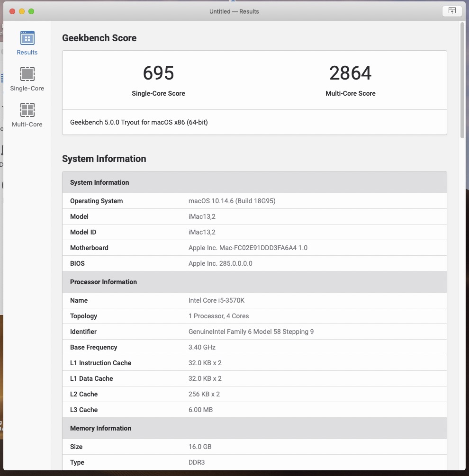Click the memory Type value DDR3

coord(197,462)
